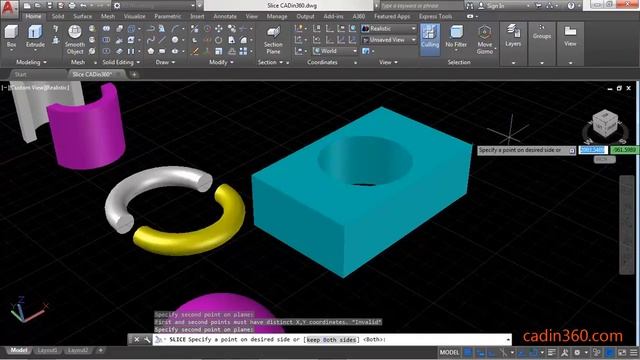Switch to the Layout1 tab
Image resolution: width=640 pixels, height=360 pixels.
pos(47,350)
